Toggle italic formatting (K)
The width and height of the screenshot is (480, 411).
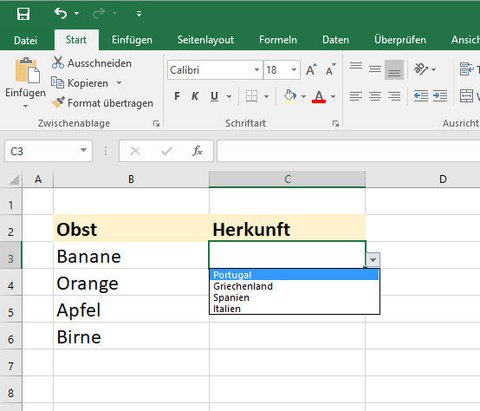[x=195, y=96]
